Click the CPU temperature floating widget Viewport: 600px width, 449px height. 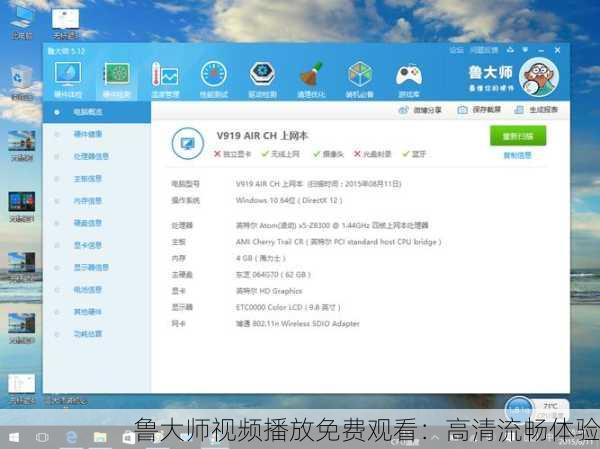(x=536, y=410)
